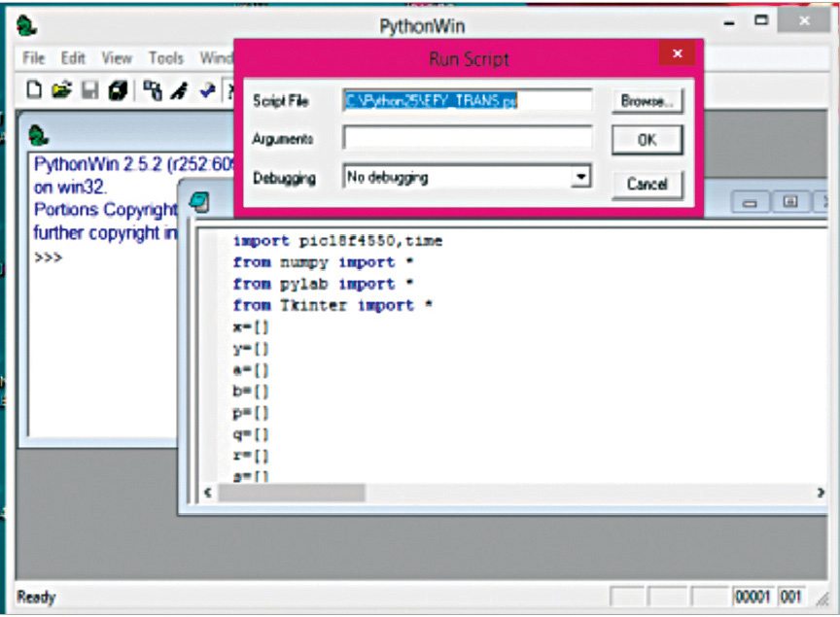
Task: Click Cancel in the Run Script dialog
Action: (x=647, y=185)
